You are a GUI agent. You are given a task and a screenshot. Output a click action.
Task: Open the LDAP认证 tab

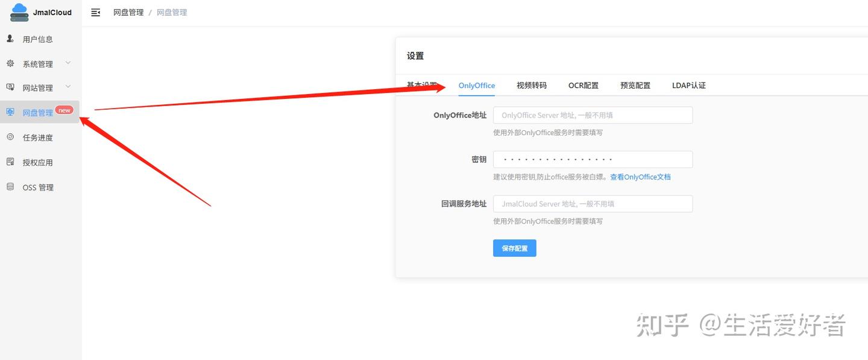point(688,85)
